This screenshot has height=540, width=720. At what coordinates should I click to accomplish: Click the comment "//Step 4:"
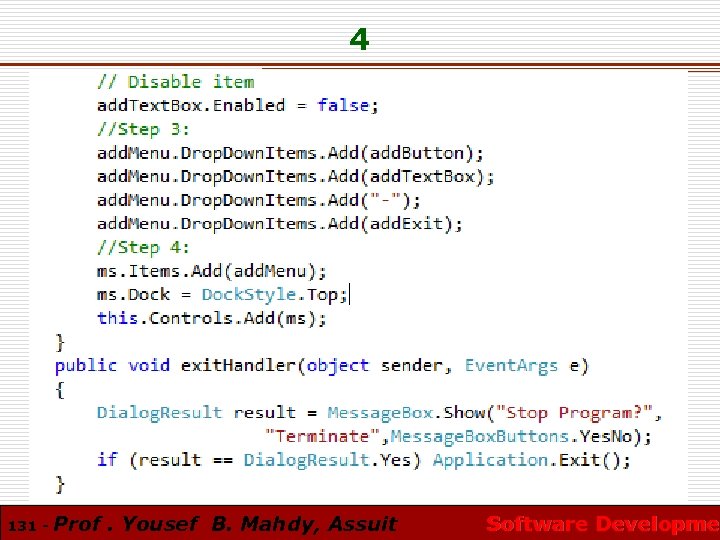pos(143,248)
